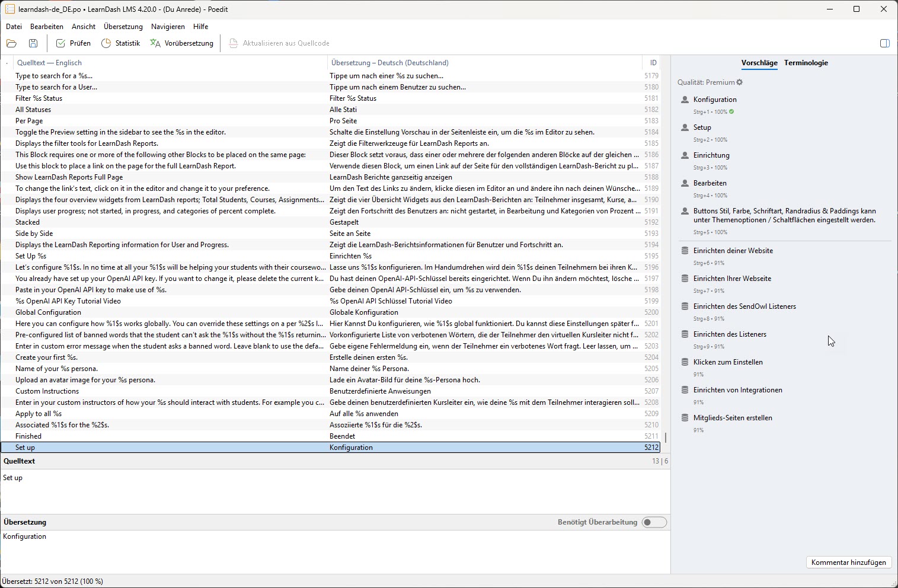Toggle the sidebar panel icon
The height and width of the screenshot is (588, 898).
[884, 43]
